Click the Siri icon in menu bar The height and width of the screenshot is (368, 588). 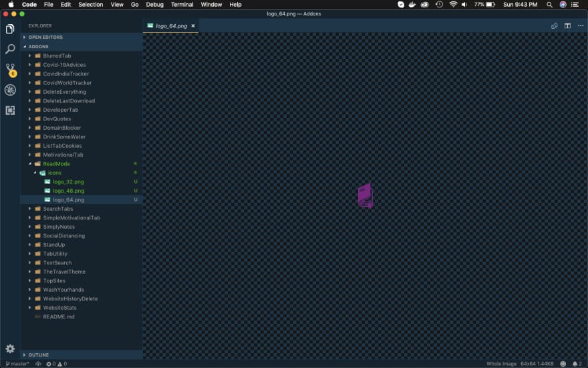pos(563,5)
